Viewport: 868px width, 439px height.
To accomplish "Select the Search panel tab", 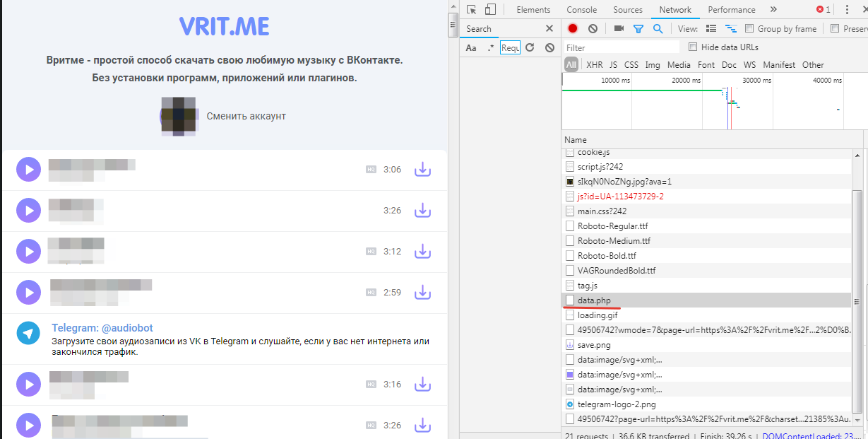I will tap(479, 29).
